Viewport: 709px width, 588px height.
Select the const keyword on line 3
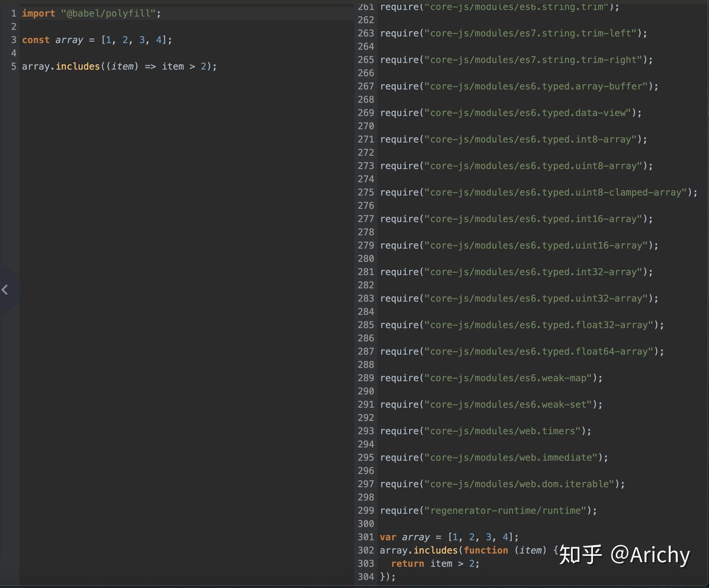[x=35, y=40]
